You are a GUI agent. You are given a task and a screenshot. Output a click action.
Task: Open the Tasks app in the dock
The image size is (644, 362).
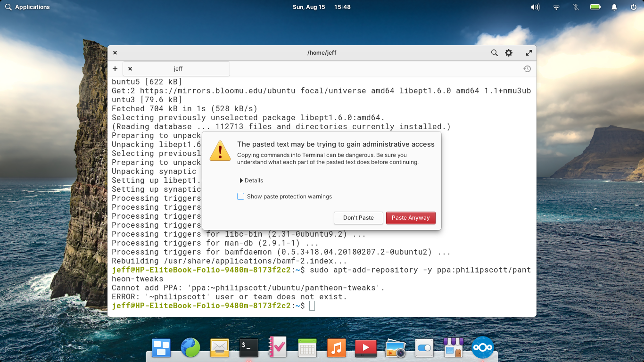pyautogui.click(x=278, y=348)
